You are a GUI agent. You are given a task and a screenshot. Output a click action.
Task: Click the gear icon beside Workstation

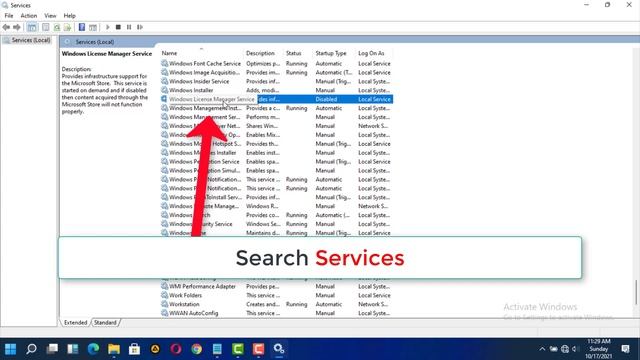click(164, 304)
